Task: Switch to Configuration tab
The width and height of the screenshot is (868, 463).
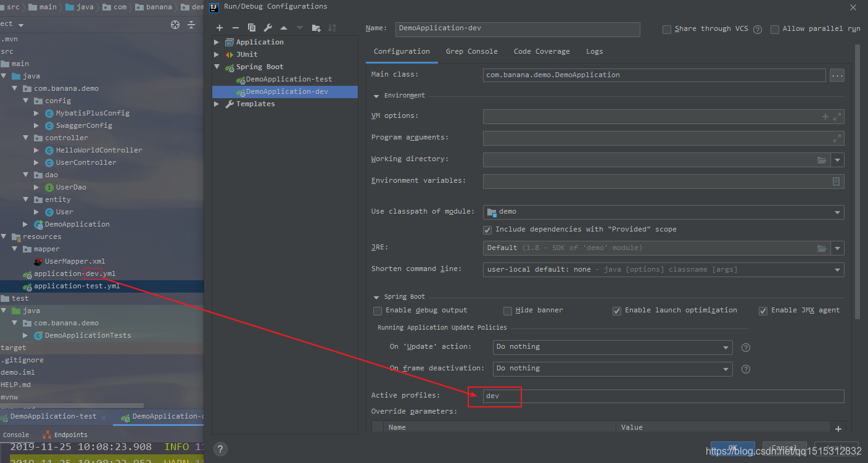Action: point(402,51)
